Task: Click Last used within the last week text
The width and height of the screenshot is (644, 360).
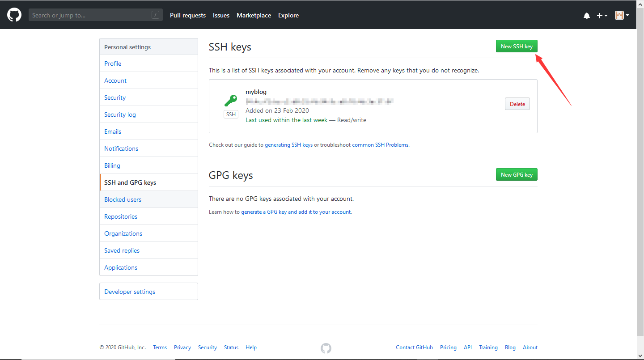Action: (287, 120)
